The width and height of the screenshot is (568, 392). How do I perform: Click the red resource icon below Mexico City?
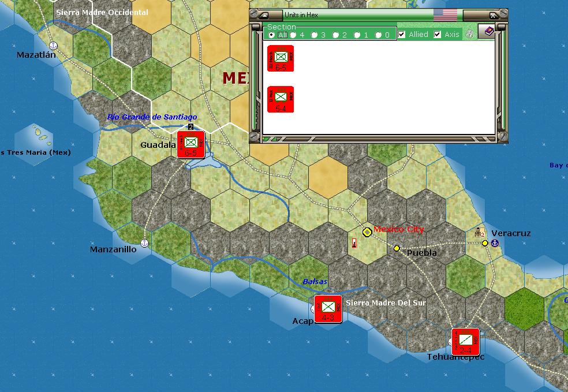tap(354, 243)
